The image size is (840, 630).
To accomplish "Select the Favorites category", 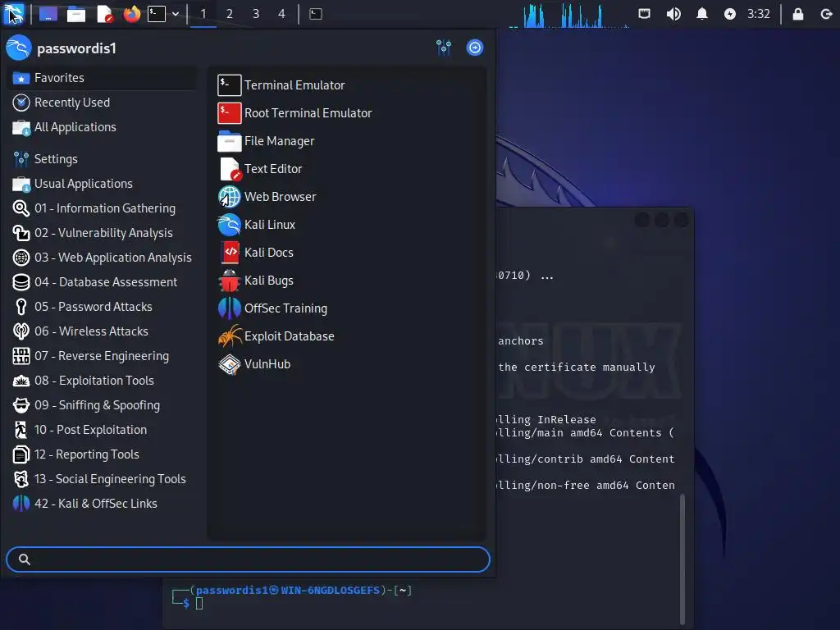I will click(103, 78).
